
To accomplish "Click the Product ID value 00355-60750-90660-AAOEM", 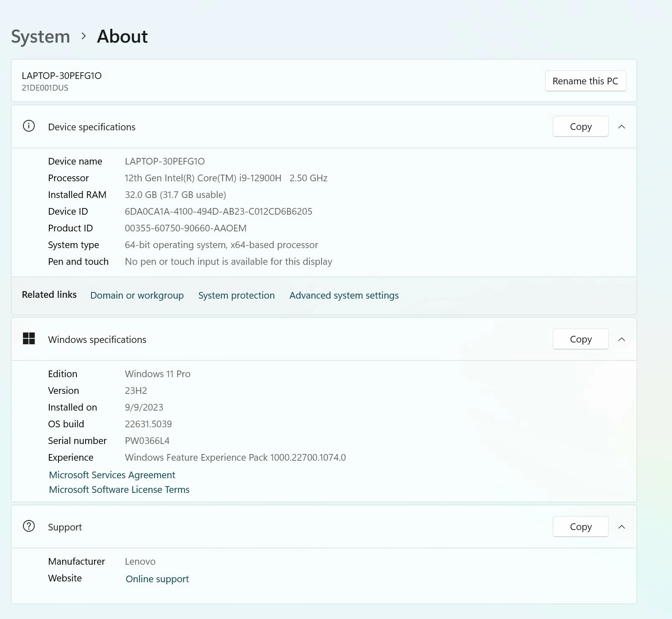I will 186,228.
